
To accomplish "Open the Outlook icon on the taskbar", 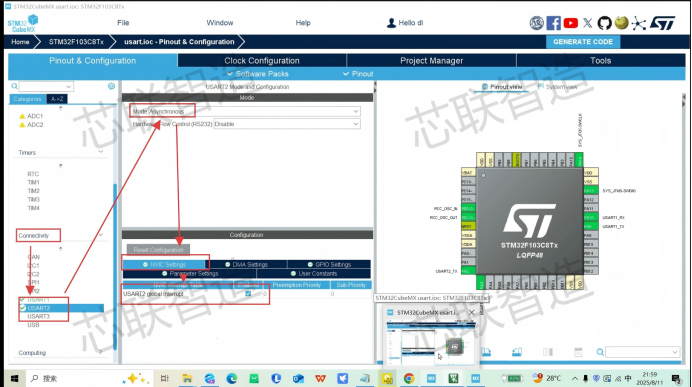I will tap(298, 379).
